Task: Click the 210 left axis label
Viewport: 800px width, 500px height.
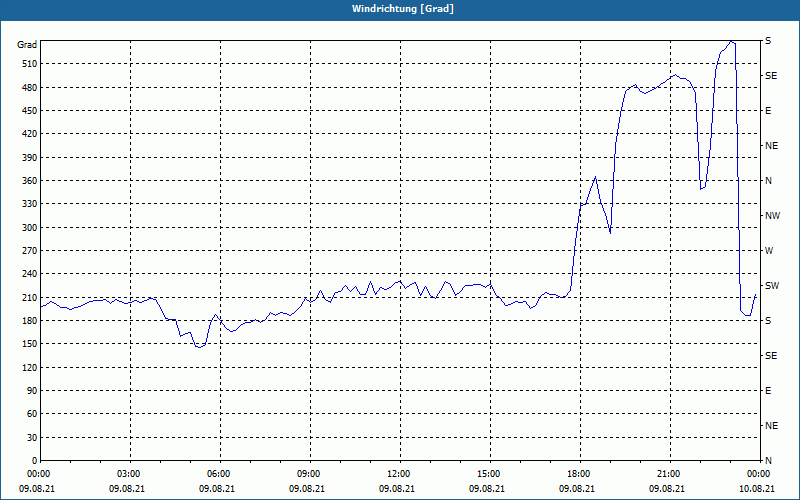Action: (30, 297)
